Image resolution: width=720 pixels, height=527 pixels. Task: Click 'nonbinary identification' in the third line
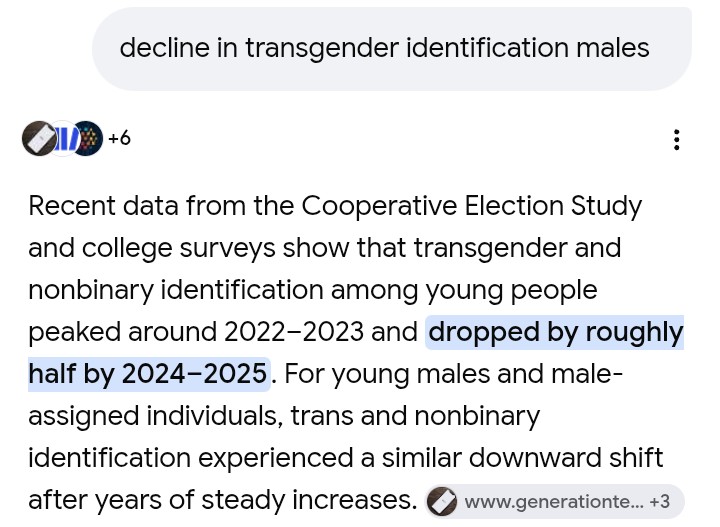(176, 290)
